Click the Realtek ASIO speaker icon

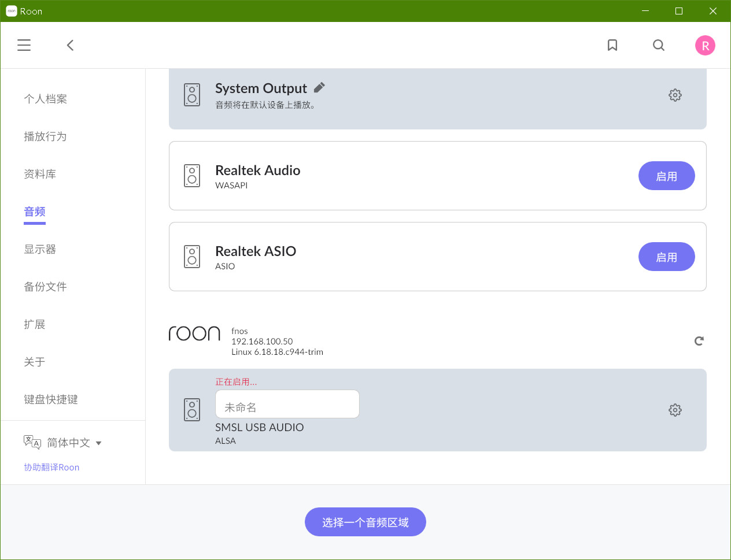point(192,257)
